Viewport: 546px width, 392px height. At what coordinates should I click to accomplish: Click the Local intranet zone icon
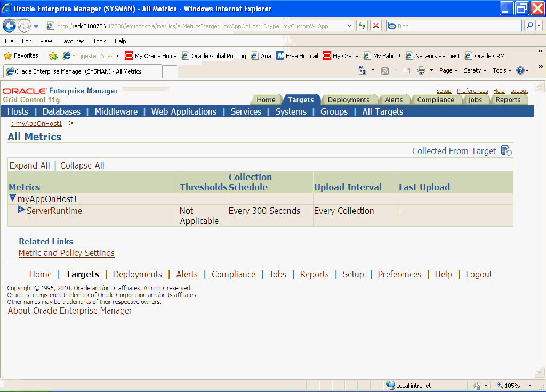tap(390, 386)
